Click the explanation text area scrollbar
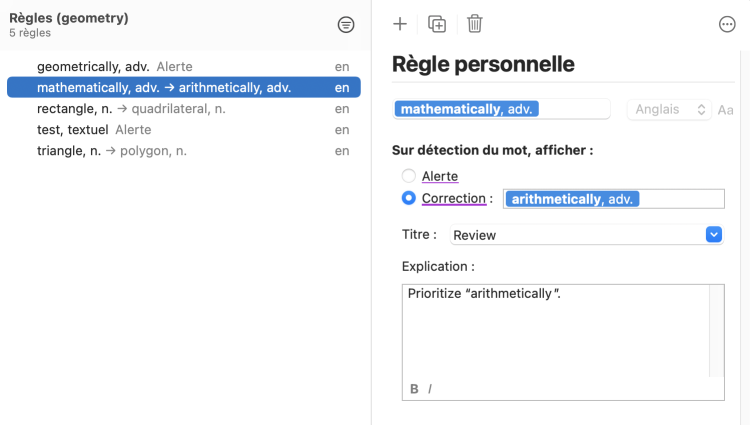 click(717, 331)
